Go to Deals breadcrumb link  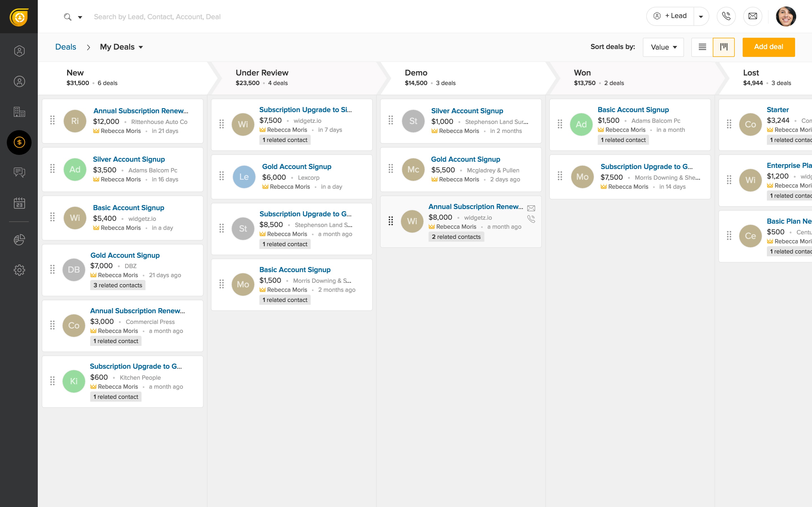click(65, 47)
